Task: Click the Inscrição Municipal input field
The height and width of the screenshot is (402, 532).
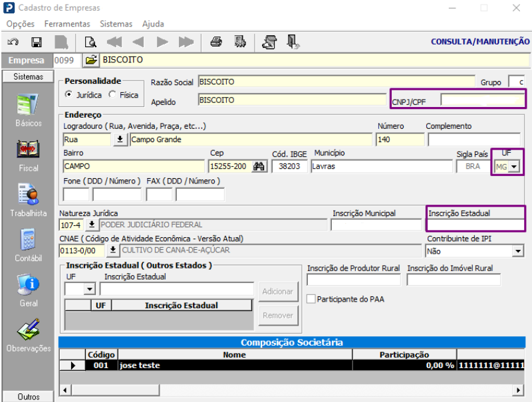Action: click(x=376, y=225)
